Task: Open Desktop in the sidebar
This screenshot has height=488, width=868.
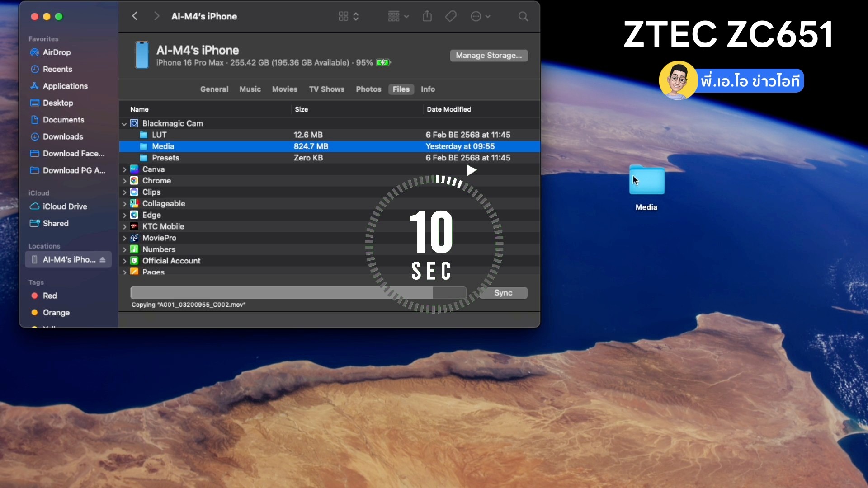Action: [58, 103]
